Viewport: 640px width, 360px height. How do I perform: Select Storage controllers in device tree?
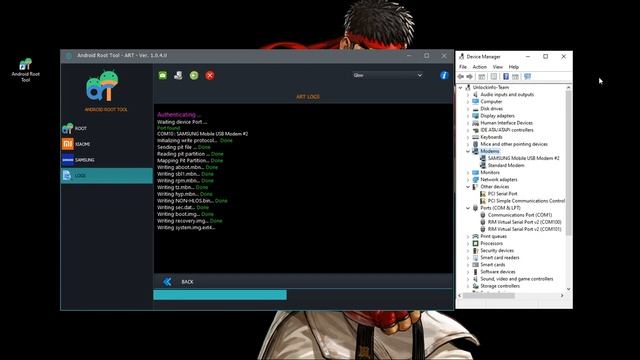tap(500, 286)
